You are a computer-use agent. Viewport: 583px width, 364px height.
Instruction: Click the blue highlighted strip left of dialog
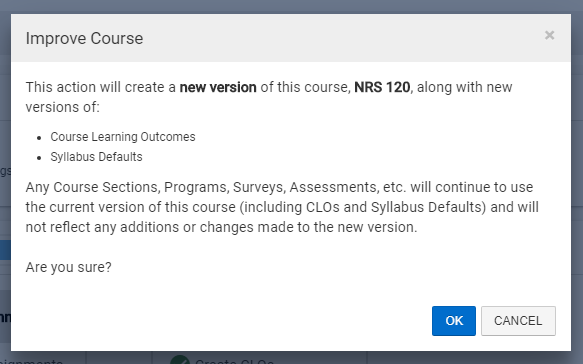click(x=5, y=250)
